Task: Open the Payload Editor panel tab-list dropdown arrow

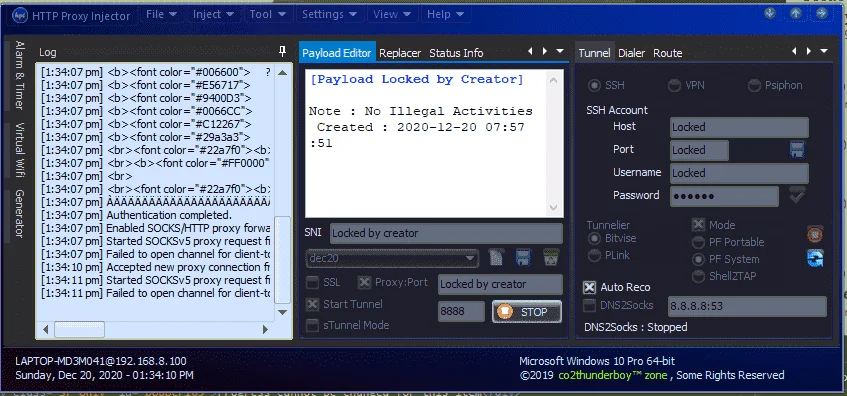Action: 560,51
